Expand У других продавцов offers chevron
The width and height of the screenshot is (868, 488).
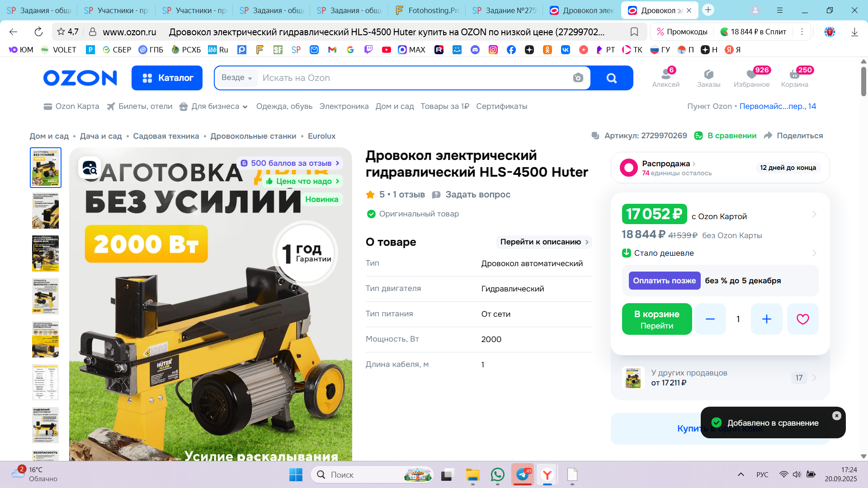coord(814,378)
